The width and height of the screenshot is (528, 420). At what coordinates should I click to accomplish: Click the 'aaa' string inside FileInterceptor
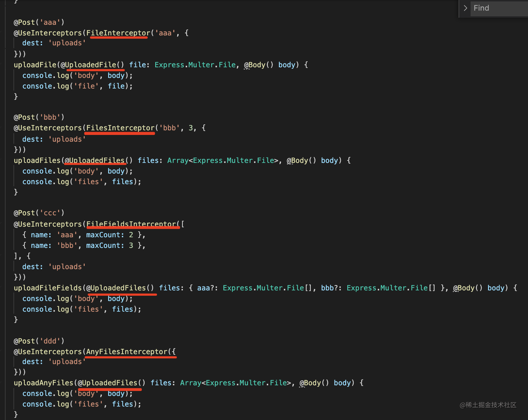[x=165, y=33]
